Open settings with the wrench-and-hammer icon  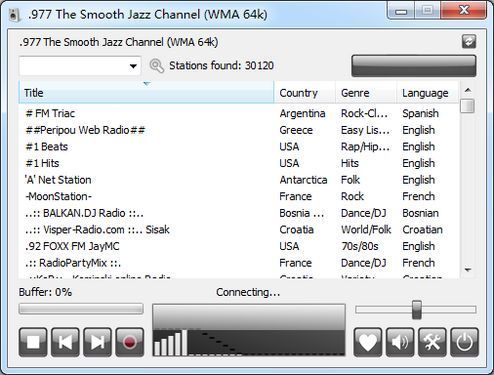point(432,342)
